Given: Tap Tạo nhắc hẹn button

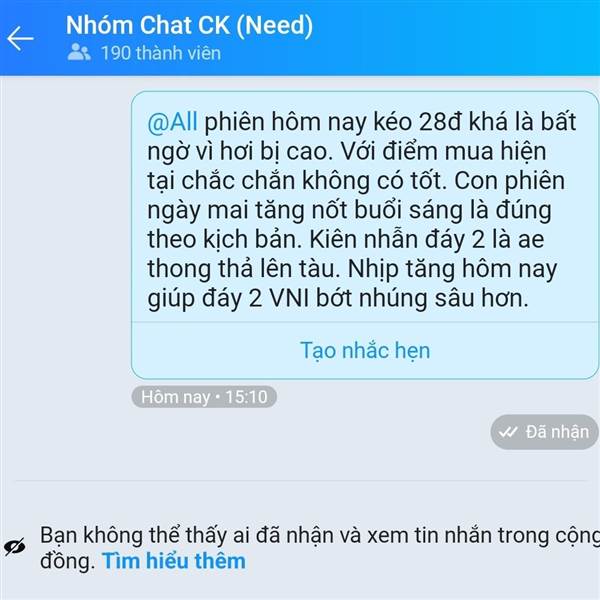Looking at the screenshot, I should [x=365, y=351].
